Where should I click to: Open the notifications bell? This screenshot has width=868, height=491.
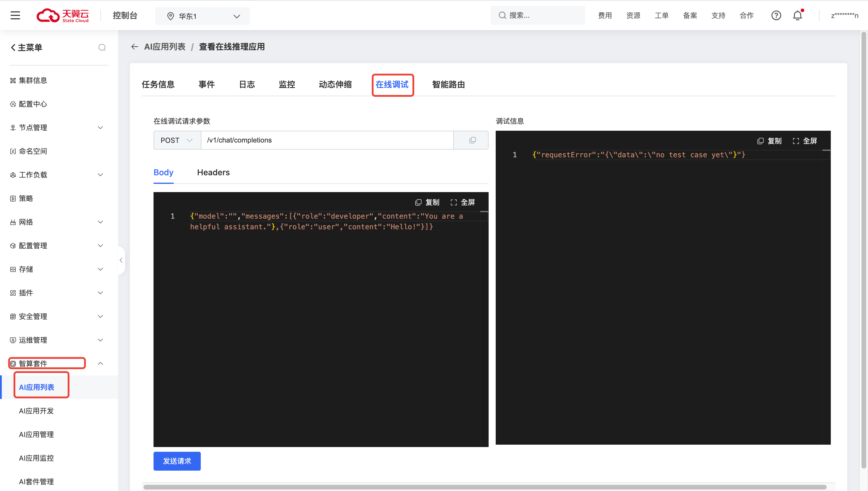coord(797,16)
